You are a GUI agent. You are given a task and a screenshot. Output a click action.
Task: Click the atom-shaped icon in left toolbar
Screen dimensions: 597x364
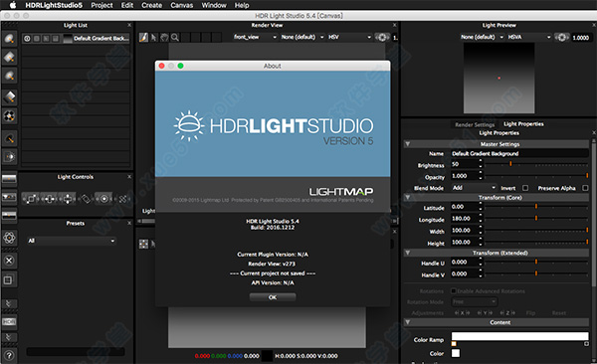coord(9,238)
